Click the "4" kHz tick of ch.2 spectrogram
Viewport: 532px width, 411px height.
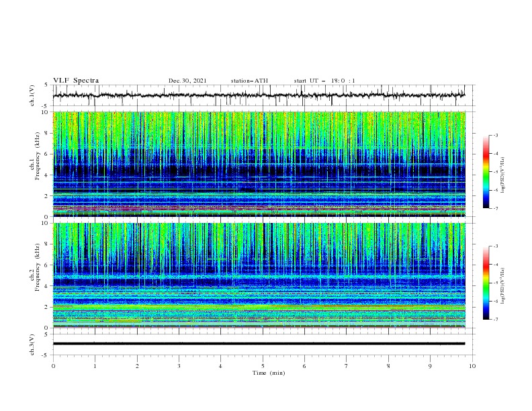tap(47, 286)
